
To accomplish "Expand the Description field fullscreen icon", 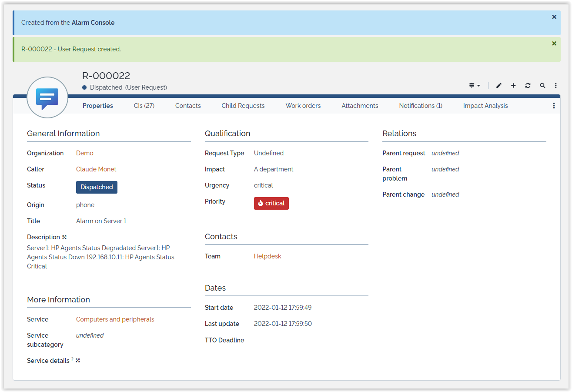I will click(x=64, y=237).
